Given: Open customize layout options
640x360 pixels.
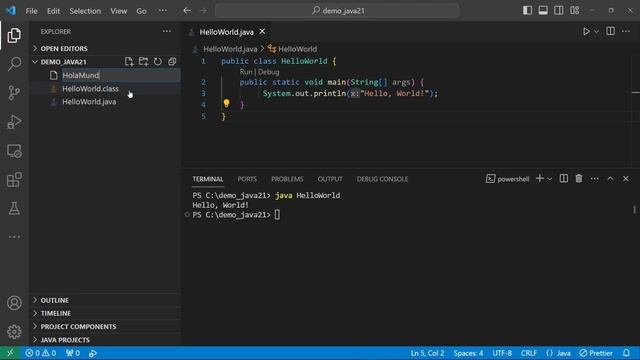Looking at the screenshot, I should [x=575, y=11].
